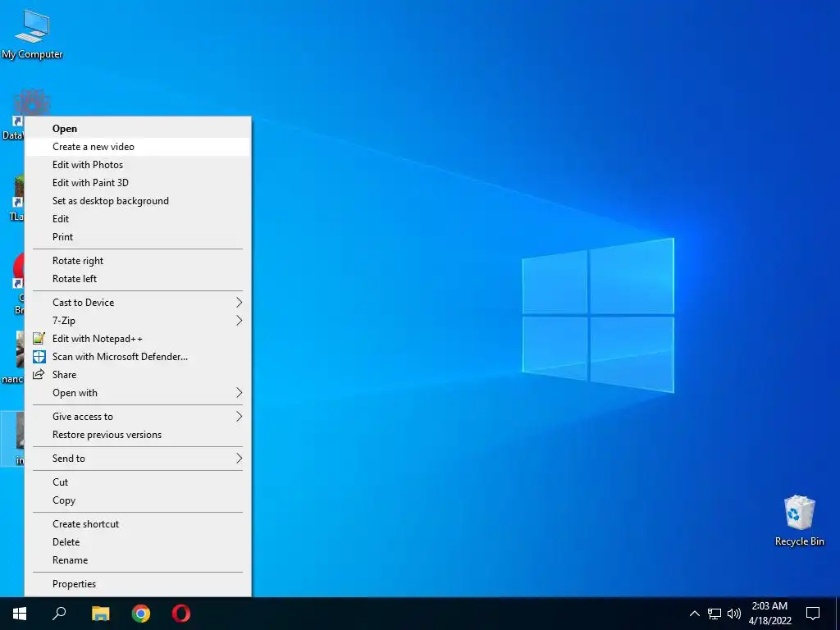Select Edit with Photos
This screenshot has width=840, height=630.
pos(138,164)
